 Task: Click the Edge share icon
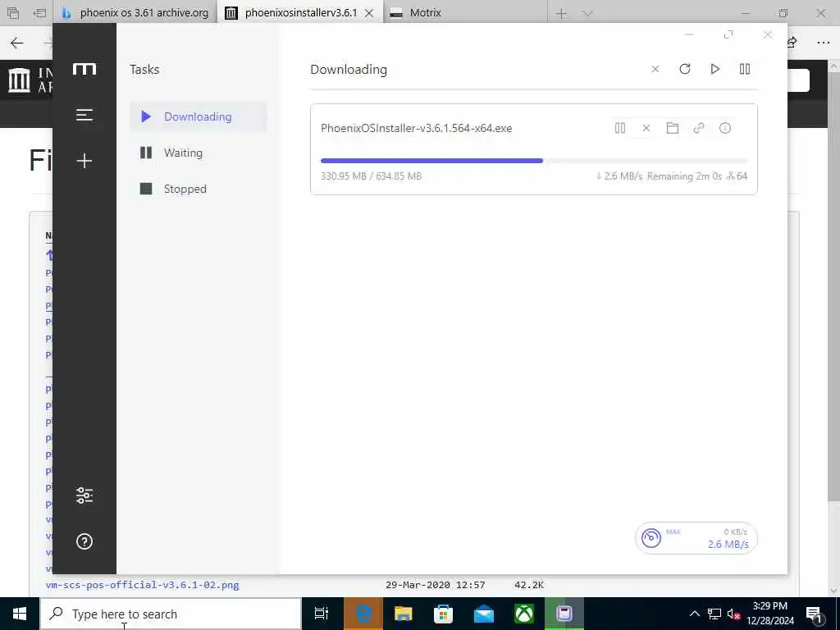coord(792,42)
